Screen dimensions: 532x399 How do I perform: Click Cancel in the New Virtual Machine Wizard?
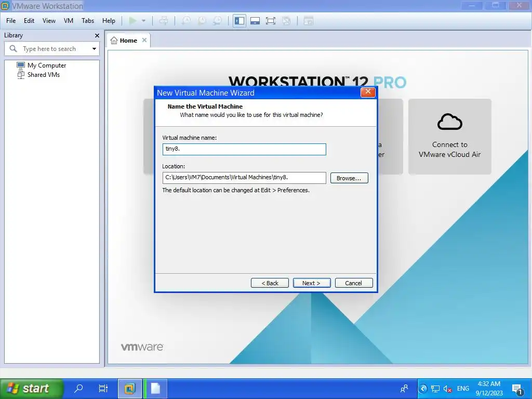[x=353, y=283]
